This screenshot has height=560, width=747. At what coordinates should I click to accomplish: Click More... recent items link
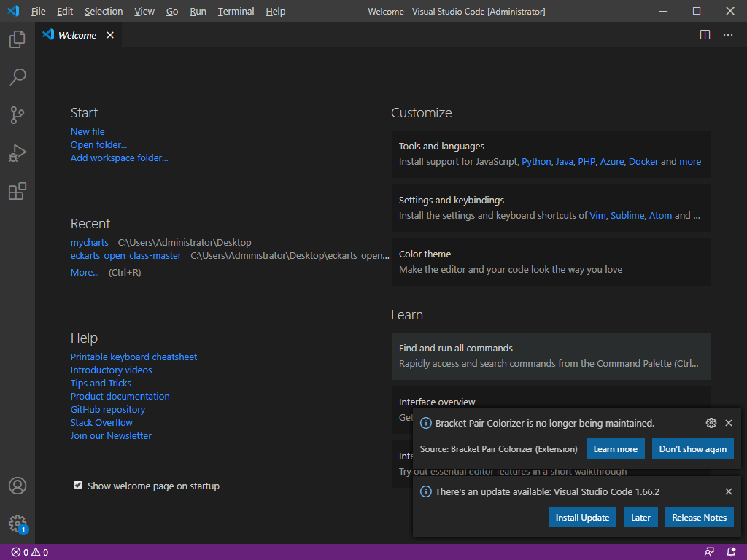tap(85, 273)
